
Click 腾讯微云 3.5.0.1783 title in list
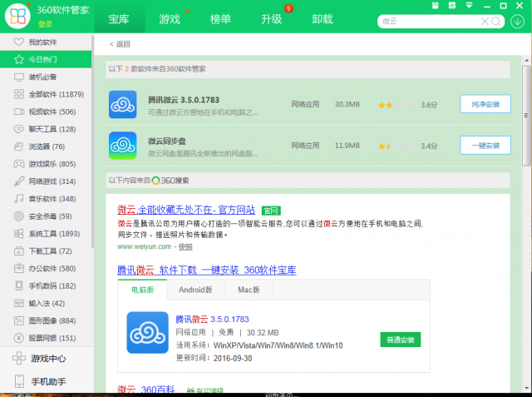pos(184,100)
